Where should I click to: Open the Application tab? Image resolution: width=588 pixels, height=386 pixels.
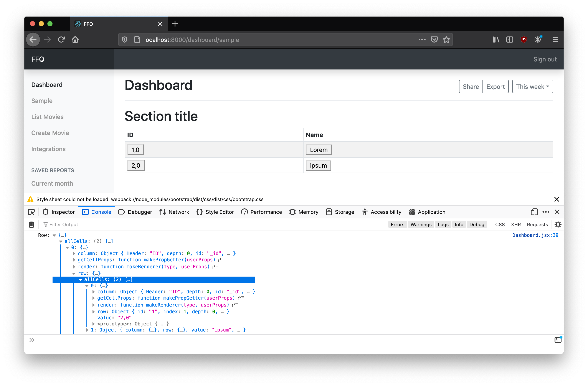tap(427, 212)
